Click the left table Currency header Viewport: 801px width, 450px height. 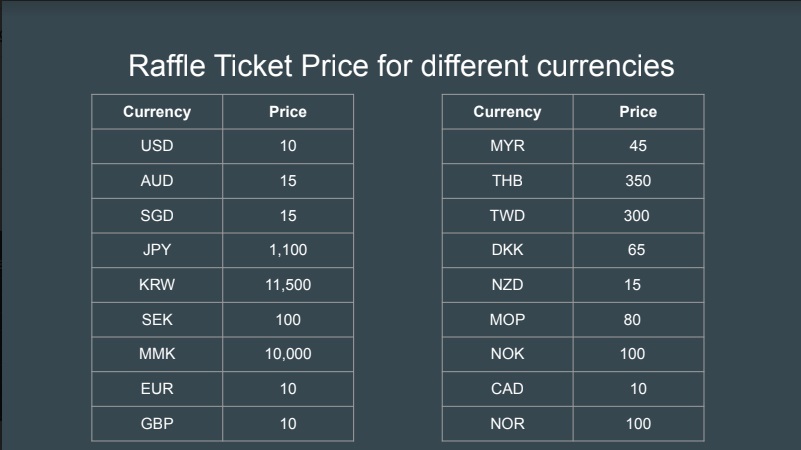point(157,112)
